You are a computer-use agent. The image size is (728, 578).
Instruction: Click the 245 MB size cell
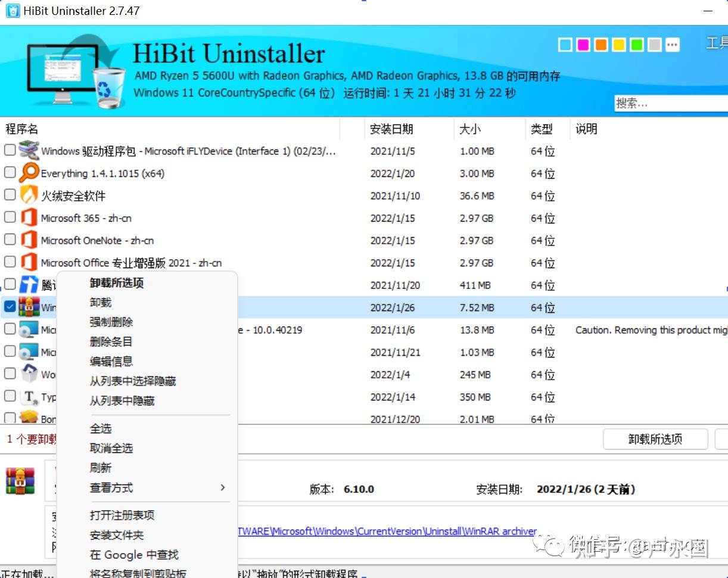pyautogui.click(x=475, y=375)
